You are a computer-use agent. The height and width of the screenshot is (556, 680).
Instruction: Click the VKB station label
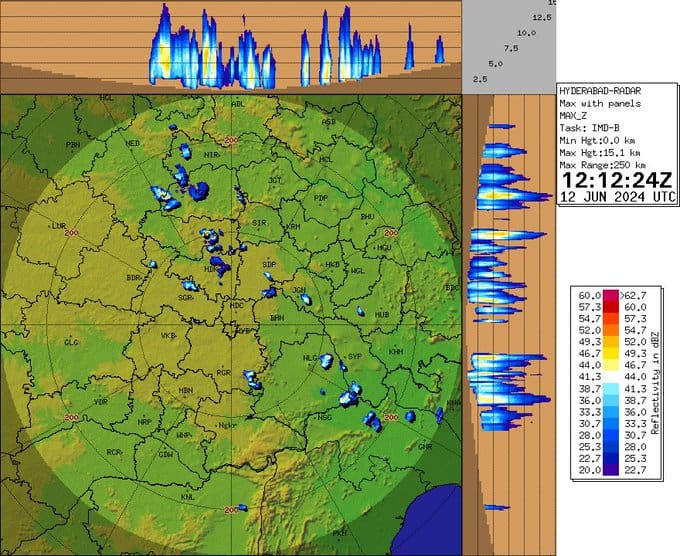point(168,336)
